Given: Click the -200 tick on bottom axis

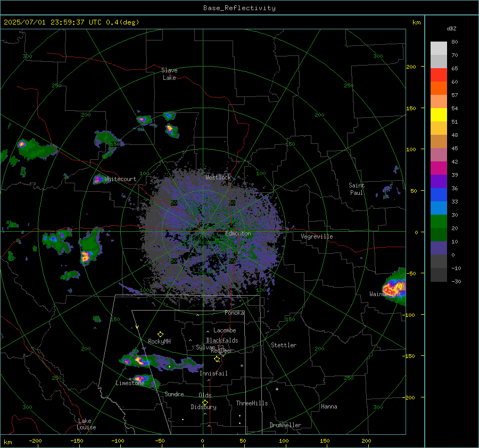Looking at the screenshot, I should click(x=35, y=441).
